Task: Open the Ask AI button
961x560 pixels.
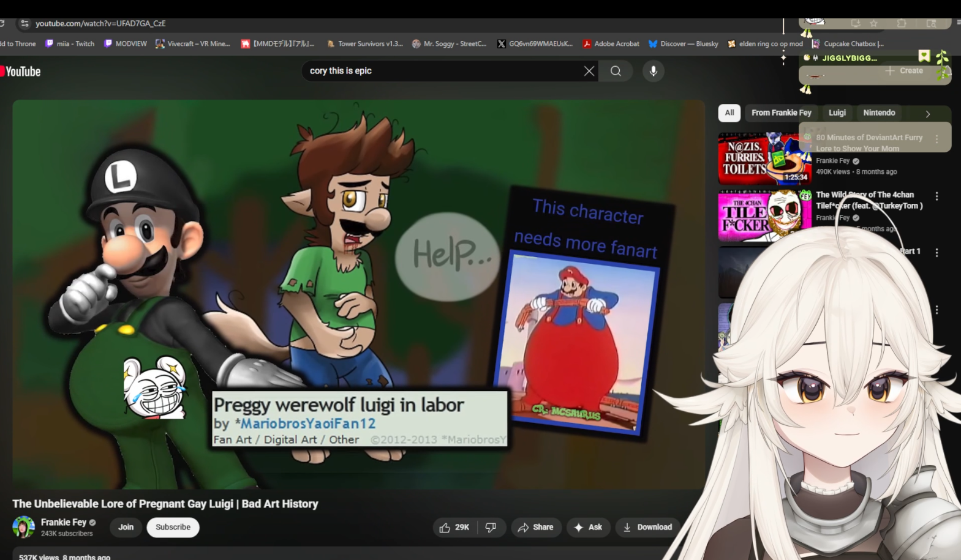Action: [588, 527]
